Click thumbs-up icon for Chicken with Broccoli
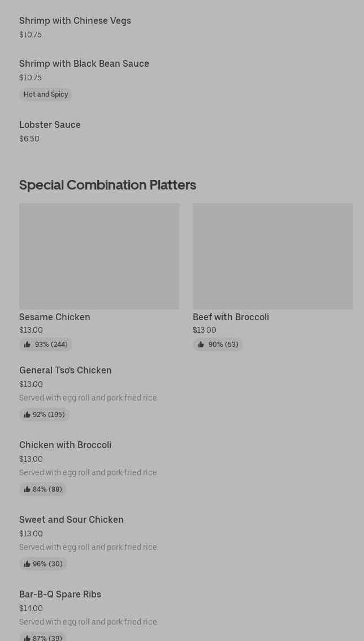Viewport: 364px width, 641px height. tap(27, 489)
